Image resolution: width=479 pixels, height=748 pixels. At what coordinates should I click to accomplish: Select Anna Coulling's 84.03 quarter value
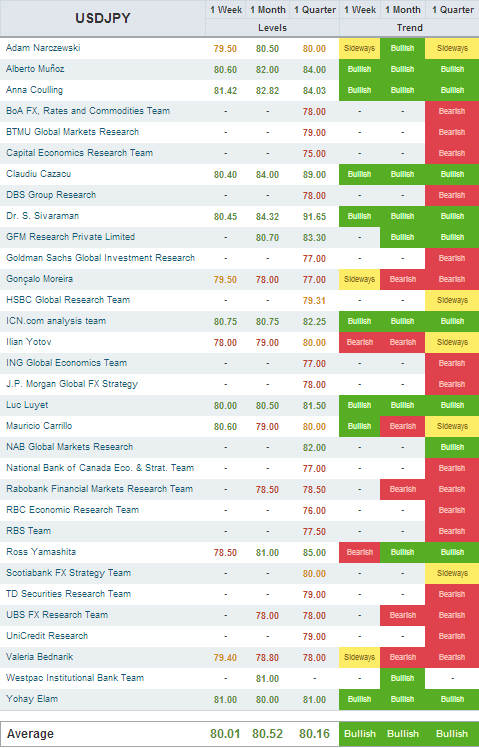[314, 91]
